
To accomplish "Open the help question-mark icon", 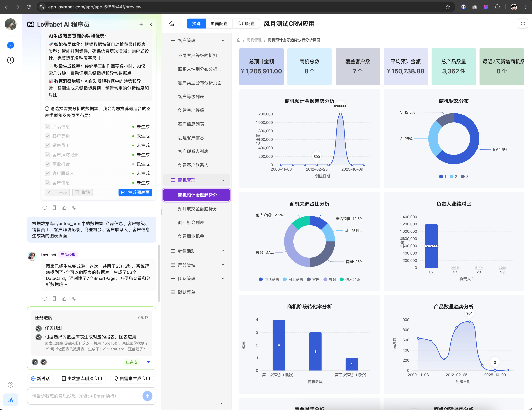I will point(10,385).
